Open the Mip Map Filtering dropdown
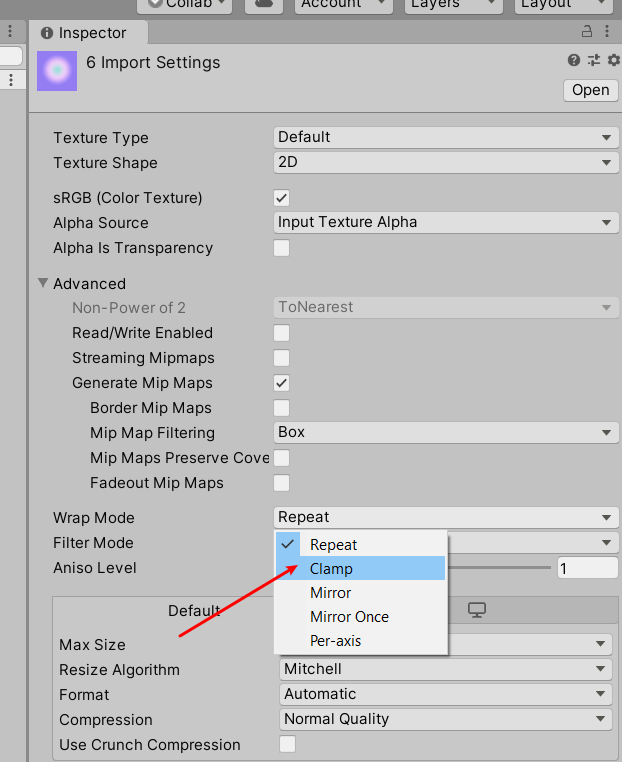 [446, 433]
